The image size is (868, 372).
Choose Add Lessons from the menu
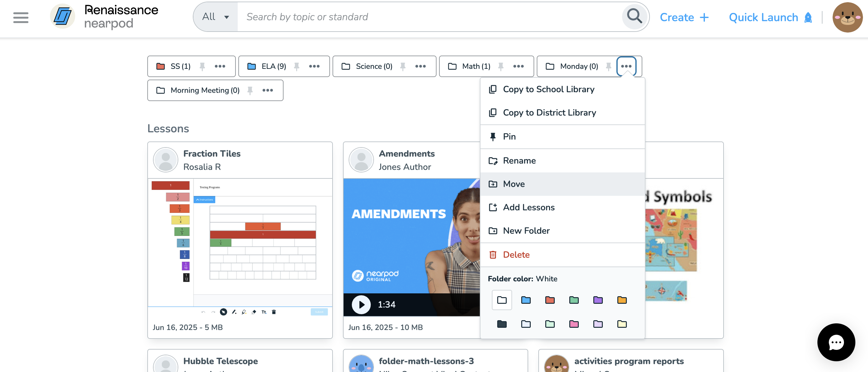pos(562,207)
